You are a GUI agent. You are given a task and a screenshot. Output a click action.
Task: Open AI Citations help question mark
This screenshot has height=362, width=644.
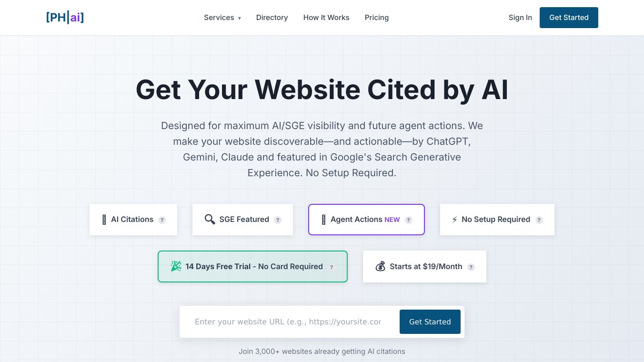(x=162, y=220)
